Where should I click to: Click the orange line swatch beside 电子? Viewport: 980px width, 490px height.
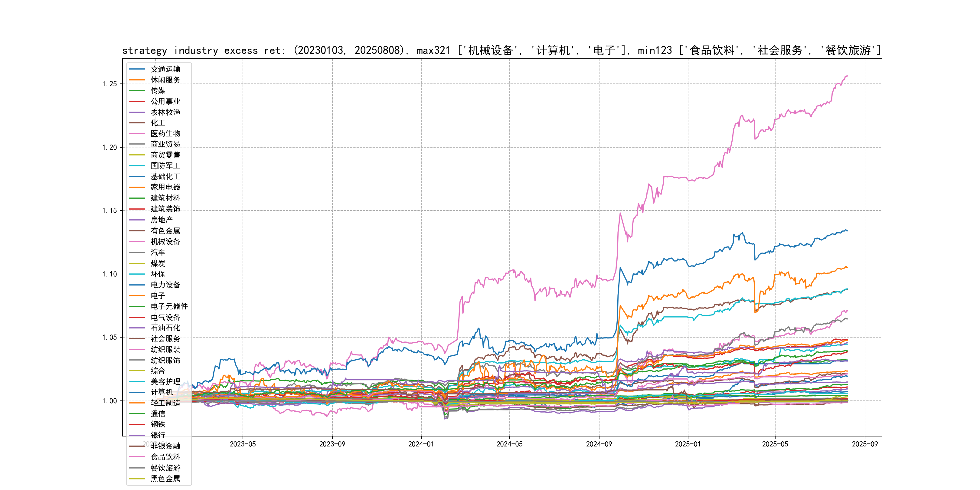[137, 296]
